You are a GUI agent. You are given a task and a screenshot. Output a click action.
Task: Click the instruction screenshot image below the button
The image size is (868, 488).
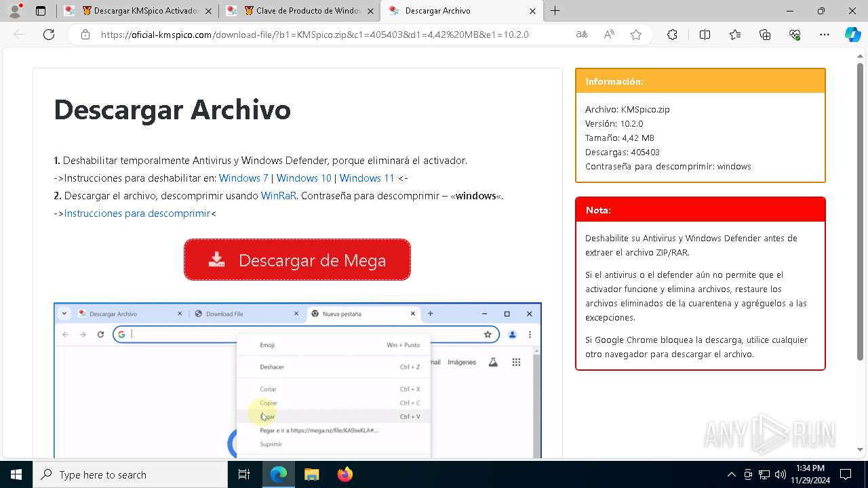tap(298, 380)
